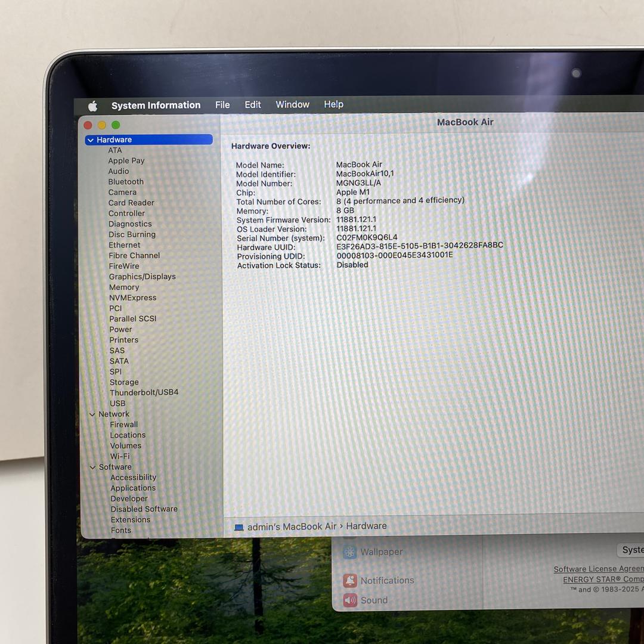This screenshot has height=644, width=644.
Task: Select Storage in the sidebar
Action: 124,382
